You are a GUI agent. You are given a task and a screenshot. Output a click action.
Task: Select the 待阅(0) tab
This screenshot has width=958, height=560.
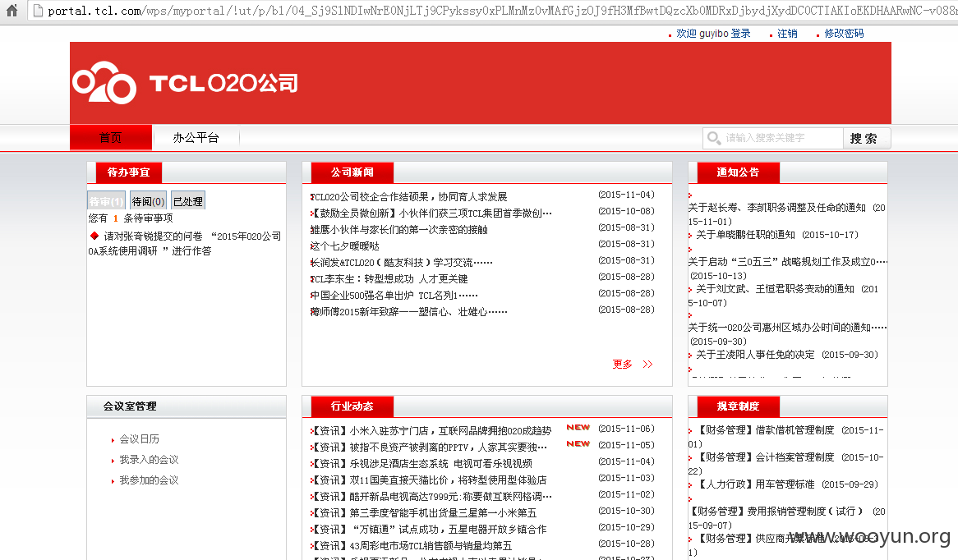coord(148,201)
